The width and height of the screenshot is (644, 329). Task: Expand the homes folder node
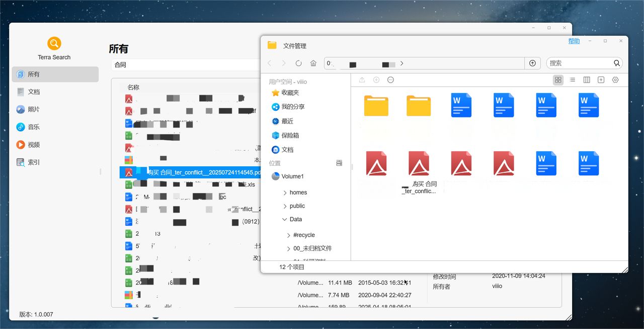pyautogui.click(x=285, y=192)
